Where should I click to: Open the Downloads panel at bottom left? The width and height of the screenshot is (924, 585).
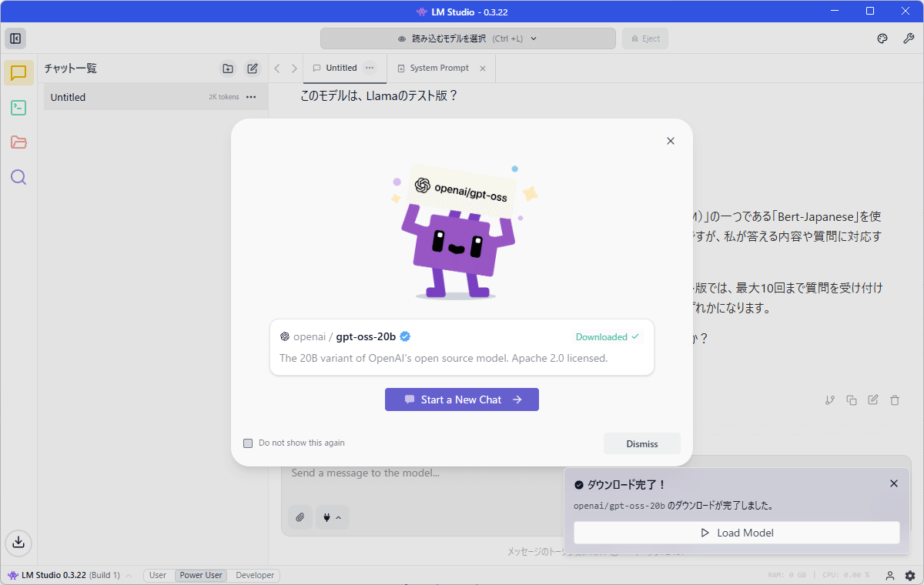[x=18, y=543]
